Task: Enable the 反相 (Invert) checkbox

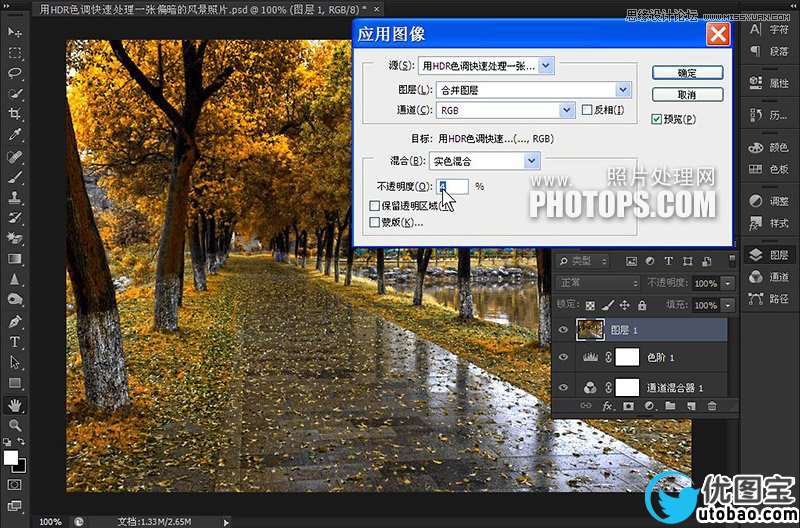Action: click(x=586, y=110)
